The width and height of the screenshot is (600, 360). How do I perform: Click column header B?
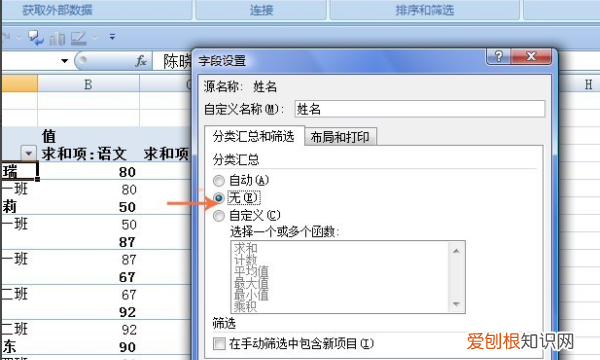click(88, 84)
